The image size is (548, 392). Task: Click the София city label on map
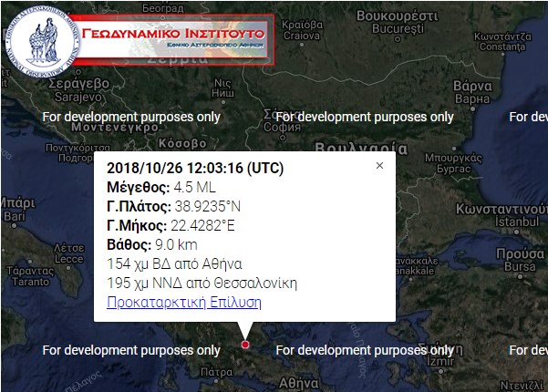(x=282, y=127)
